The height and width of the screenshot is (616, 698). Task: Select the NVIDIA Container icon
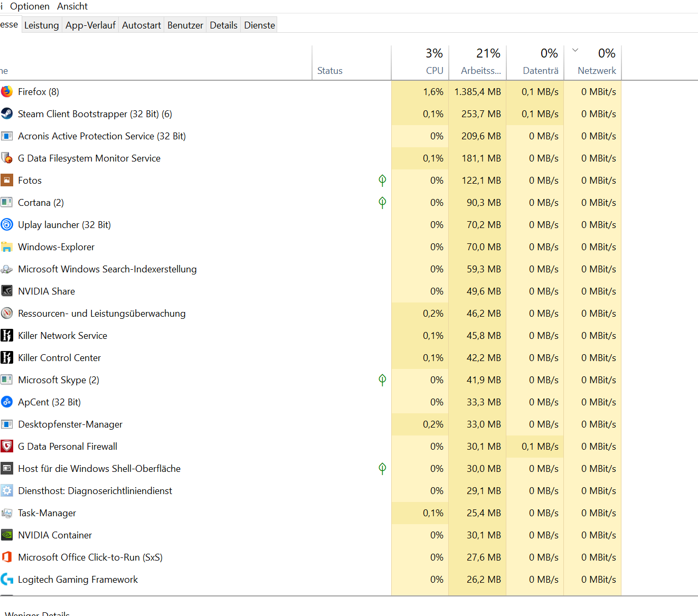pos(7,535)
